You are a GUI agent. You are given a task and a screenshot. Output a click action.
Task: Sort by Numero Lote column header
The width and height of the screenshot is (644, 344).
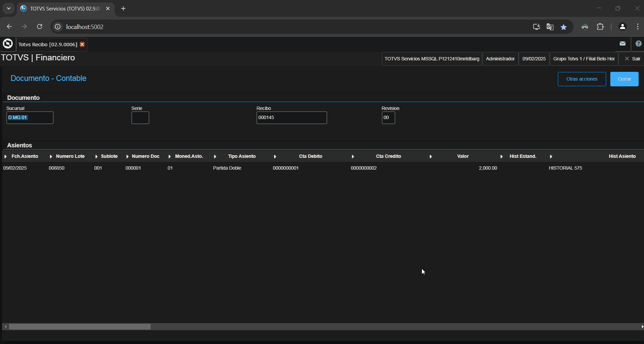pyautogui.click(x=70, y=156)
